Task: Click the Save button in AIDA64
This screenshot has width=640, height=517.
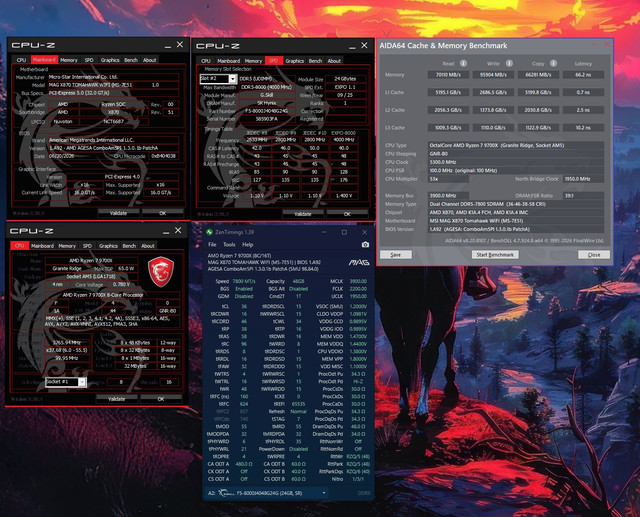Action: (396, 255)
